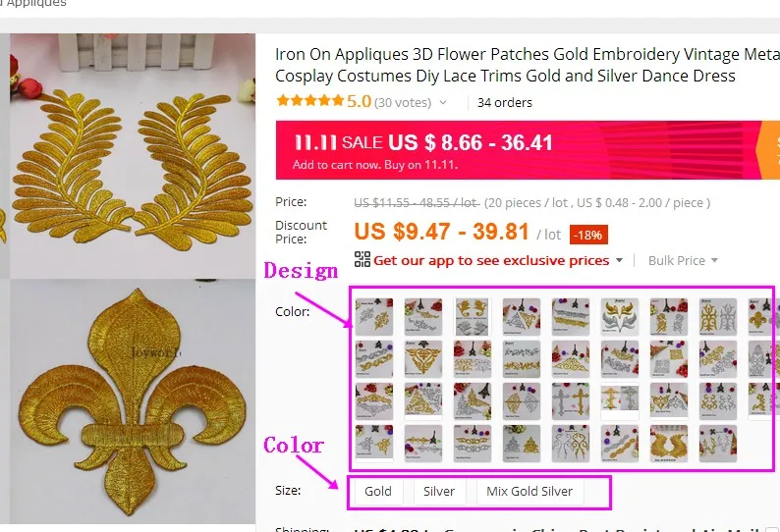780x532 pixels.
Task: Choose the pair of gold fern leaves thumbnail
Action: 669,444
